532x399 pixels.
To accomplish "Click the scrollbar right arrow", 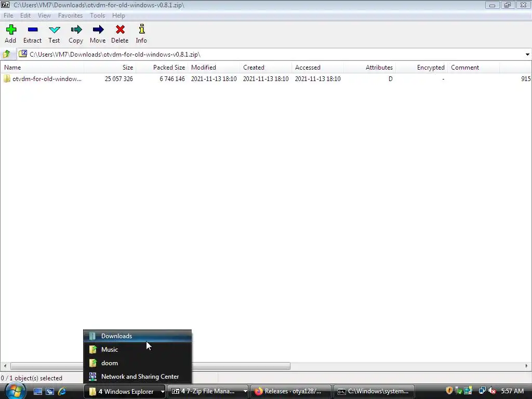I will pyautogui.click(x=527, y=366).
